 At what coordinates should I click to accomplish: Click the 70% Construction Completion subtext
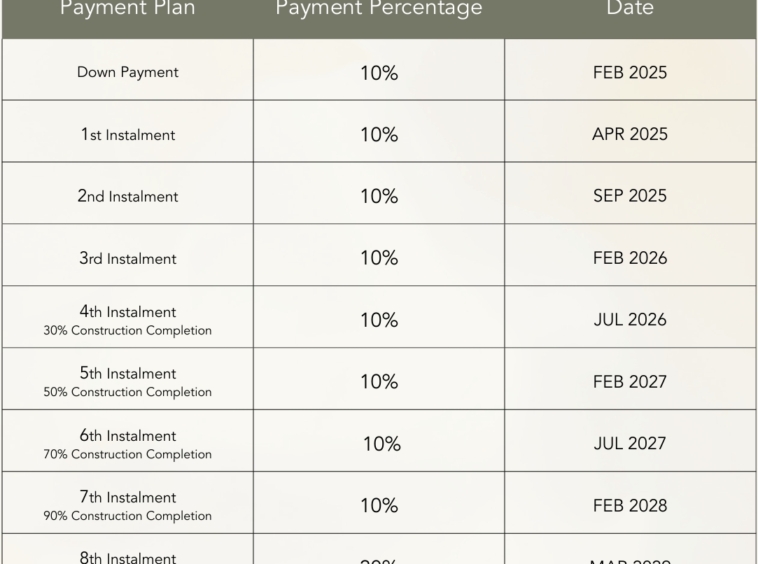pos(127,455)
